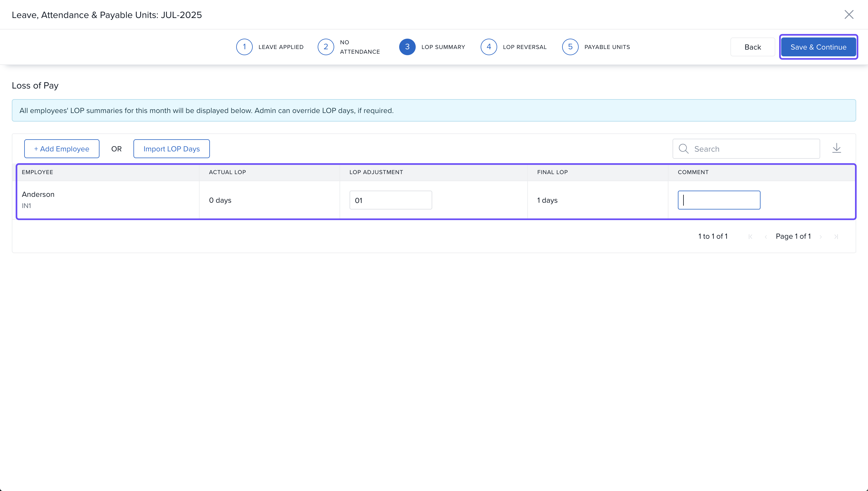The image size is (868, 491).
Task: Click the magnifier icon in search box
Action: (683, 149)
